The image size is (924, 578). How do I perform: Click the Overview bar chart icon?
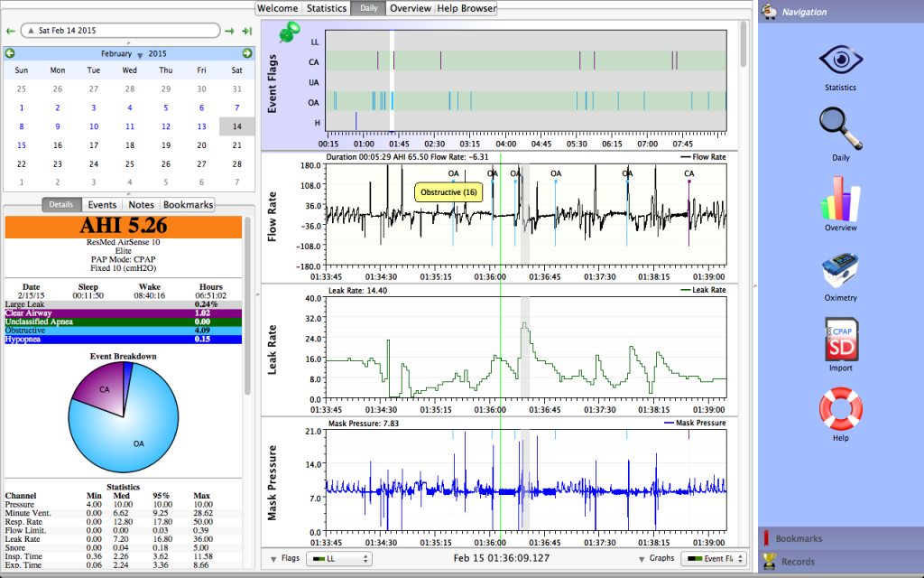coord(839,199)
